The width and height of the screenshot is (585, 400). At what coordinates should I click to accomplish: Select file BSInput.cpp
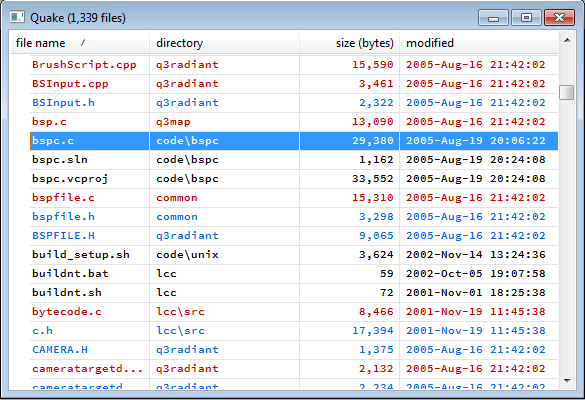point(70,84)
